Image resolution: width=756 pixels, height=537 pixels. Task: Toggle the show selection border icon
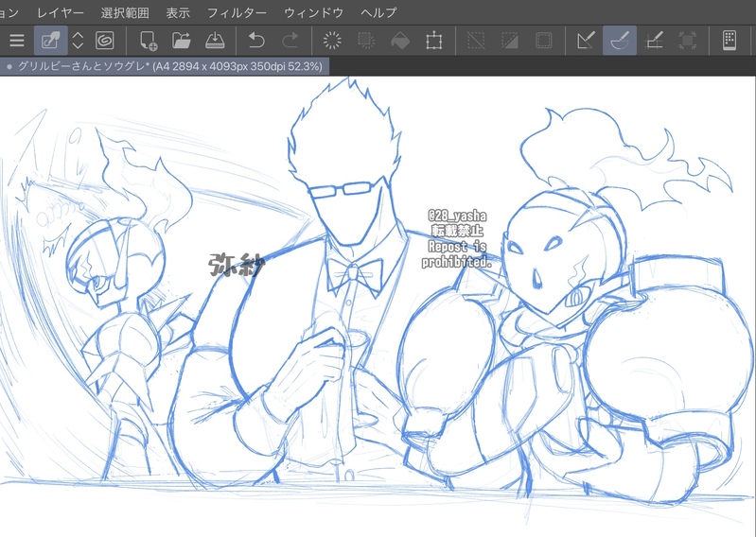pos(544,41)
